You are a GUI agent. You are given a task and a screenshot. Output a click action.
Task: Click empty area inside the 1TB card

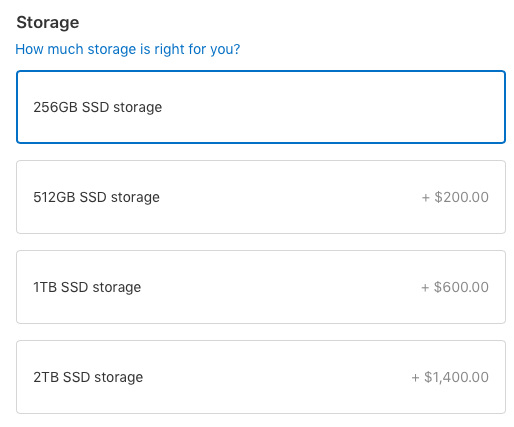point(280,287)
